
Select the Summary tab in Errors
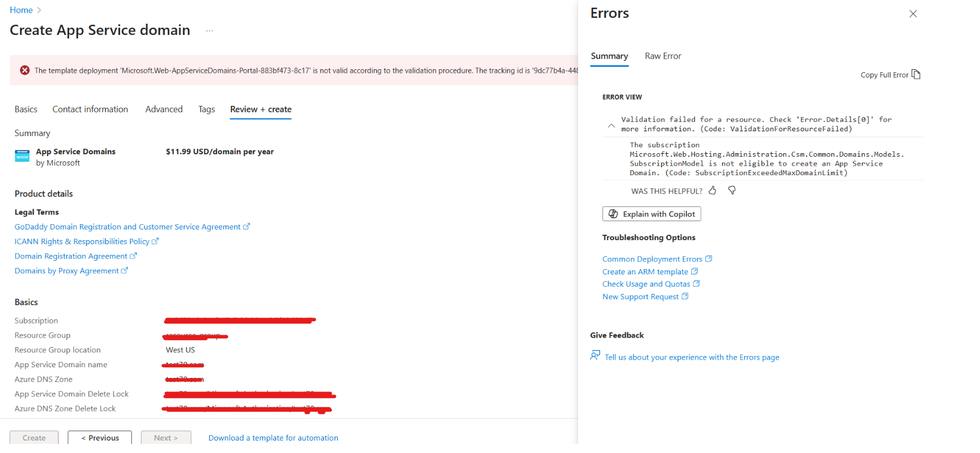[x=609, y=56]
